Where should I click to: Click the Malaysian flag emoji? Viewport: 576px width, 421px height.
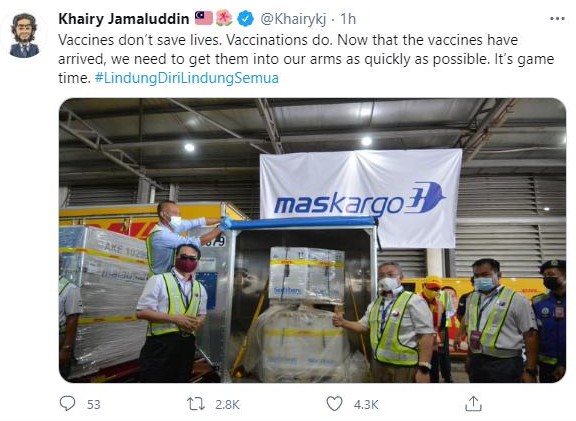coord(204,18)
